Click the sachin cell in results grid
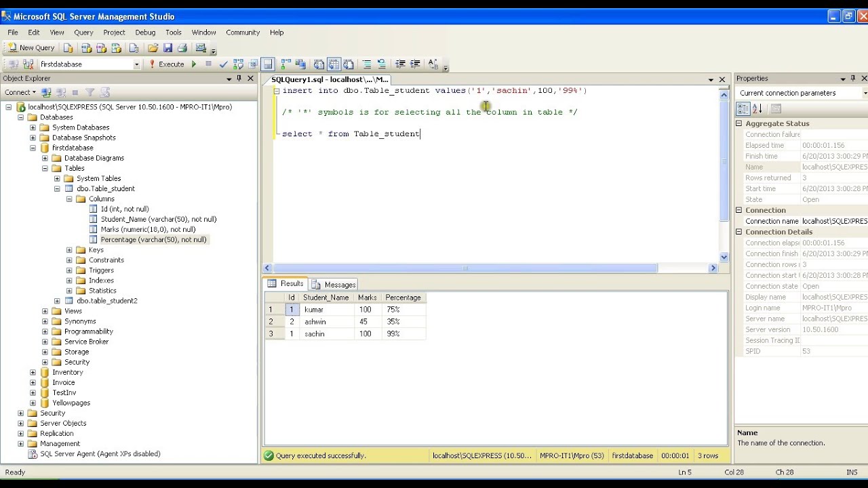Viewport: 868px width, 488px height. 327,334
